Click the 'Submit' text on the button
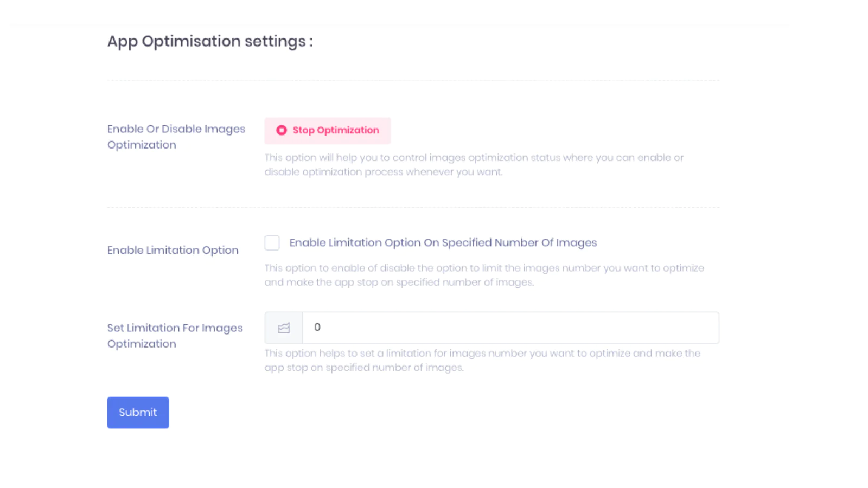The image size is (868, 488). tap(138, 413)
